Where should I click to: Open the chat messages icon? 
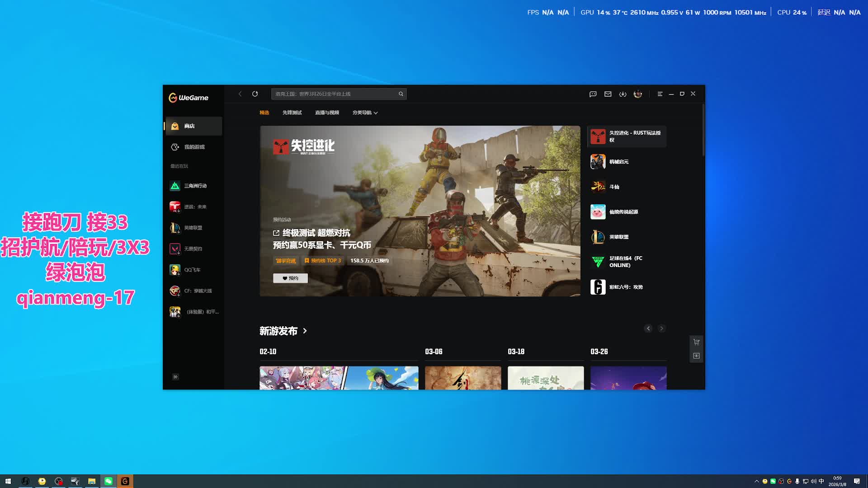click(593, 94)
